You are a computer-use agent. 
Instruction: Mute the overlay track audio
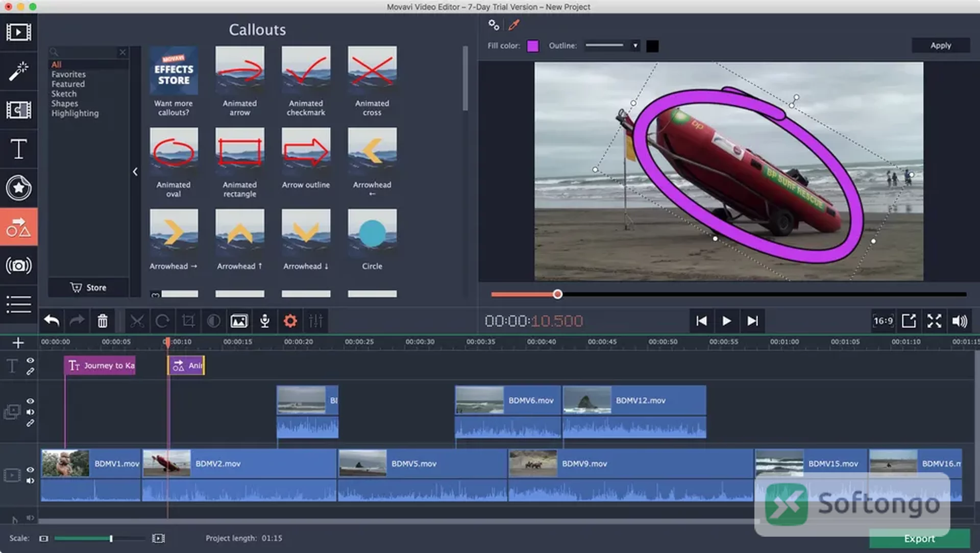pyautogui.click(x=30, y=412)
